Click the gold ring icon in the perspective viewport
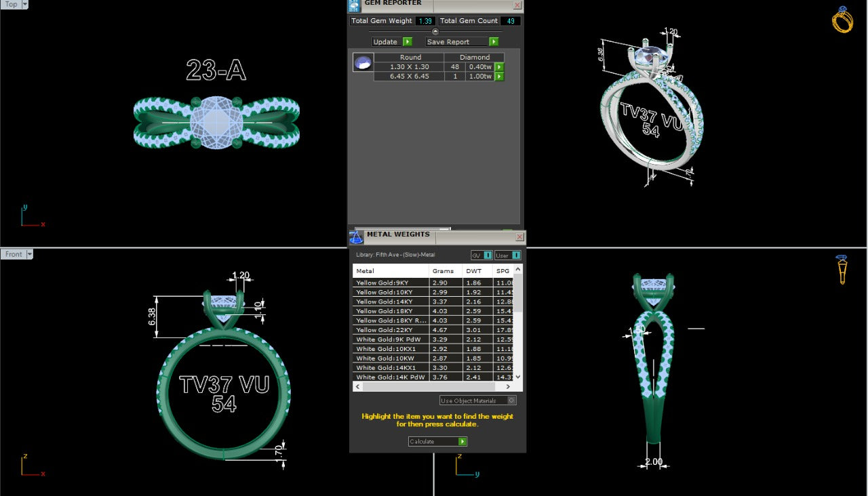This screenshot has width=868, height=496. (x=842, y=20)
